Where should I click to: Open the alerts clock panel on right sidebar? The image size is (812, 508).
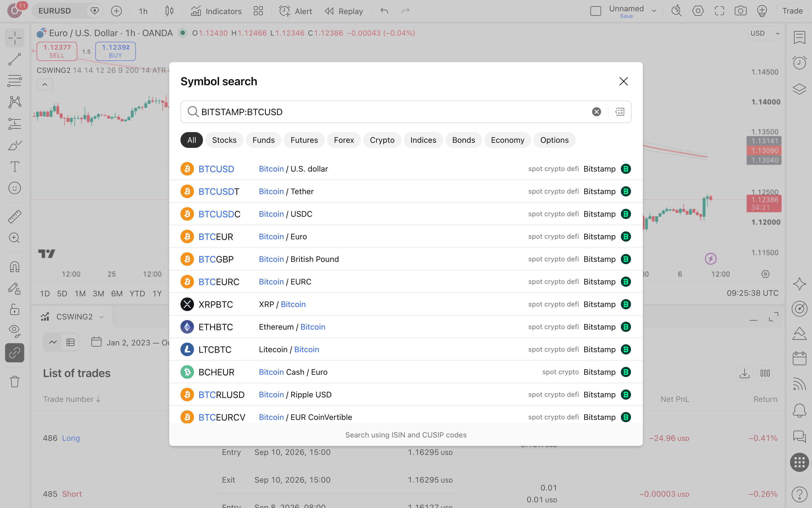click(800, 63)
